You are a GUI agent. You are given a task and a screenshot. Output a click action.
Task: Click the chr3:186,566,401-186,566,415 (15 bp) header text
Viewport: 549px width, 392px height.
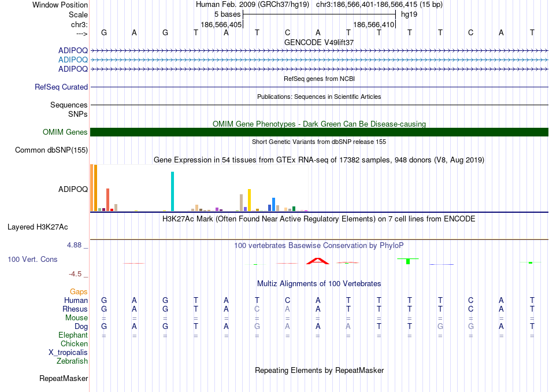point(379,5)
